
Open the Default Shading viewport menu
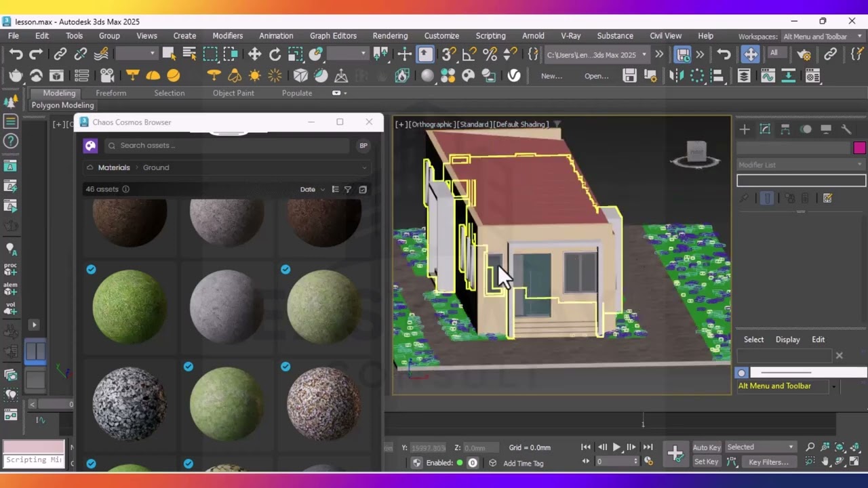(x=520, y=124)
